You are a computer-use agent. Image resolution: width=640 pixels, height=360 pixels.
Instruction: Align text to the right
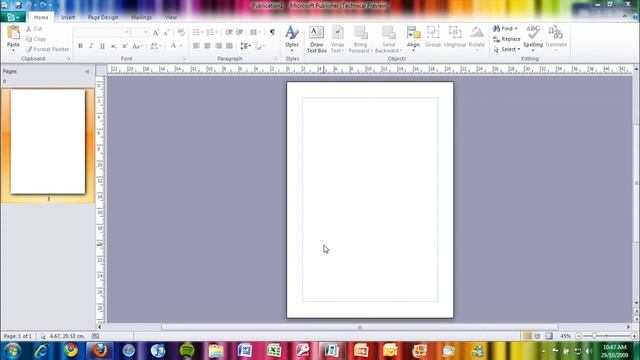click(218, 46)
